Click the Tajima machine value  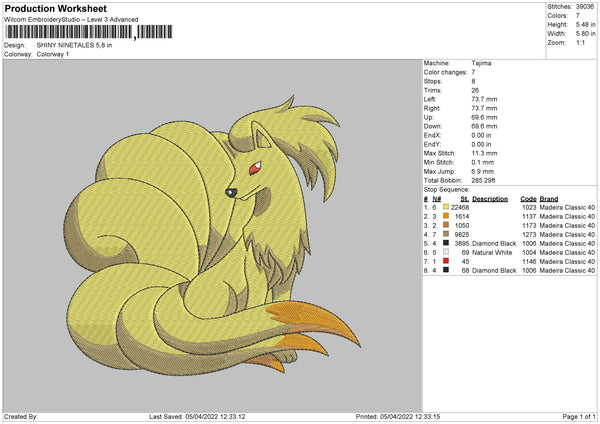(481, 62)
